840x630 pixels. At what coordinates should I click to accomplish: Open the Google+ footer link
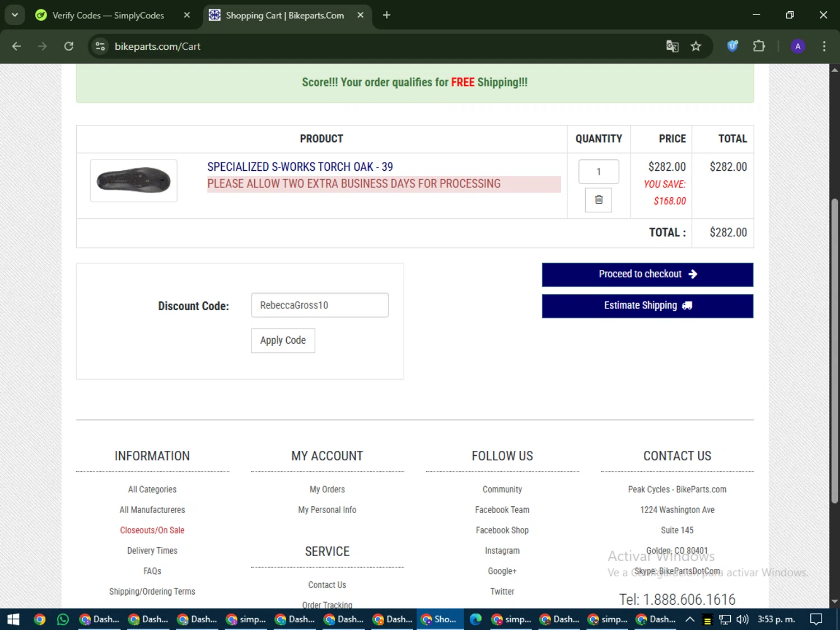502,571
